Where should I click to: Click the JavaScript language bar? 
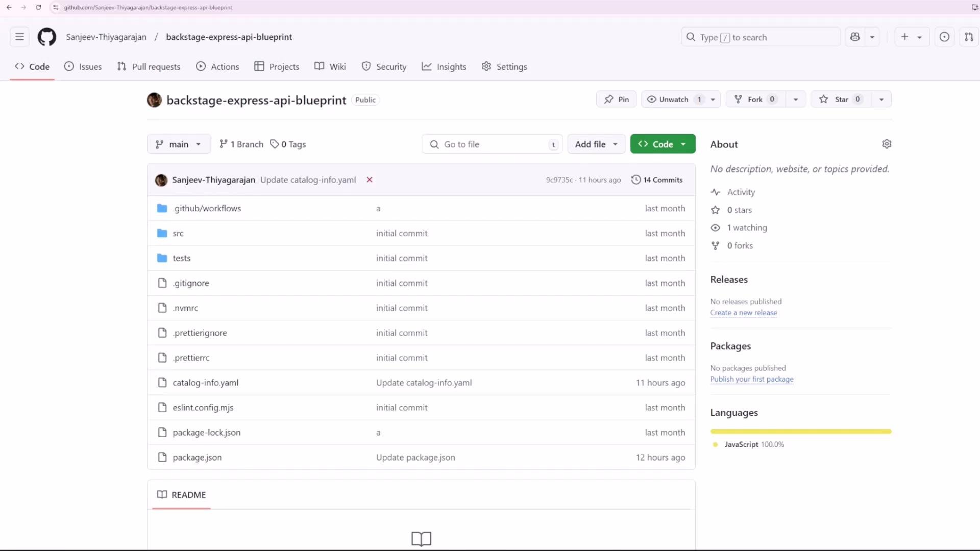click(800, 432)
